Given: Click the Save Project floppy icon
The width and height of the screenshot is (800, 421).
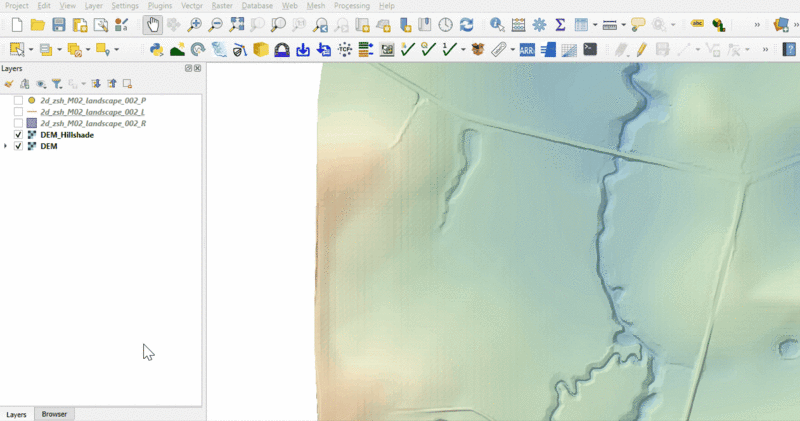Looking at the screenshot, I should pyautogui.click(x=58, y=25).
